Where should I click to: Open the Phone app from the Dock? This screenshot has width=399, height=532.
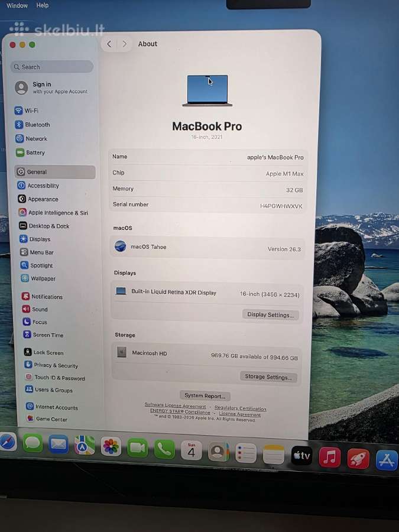164,449
